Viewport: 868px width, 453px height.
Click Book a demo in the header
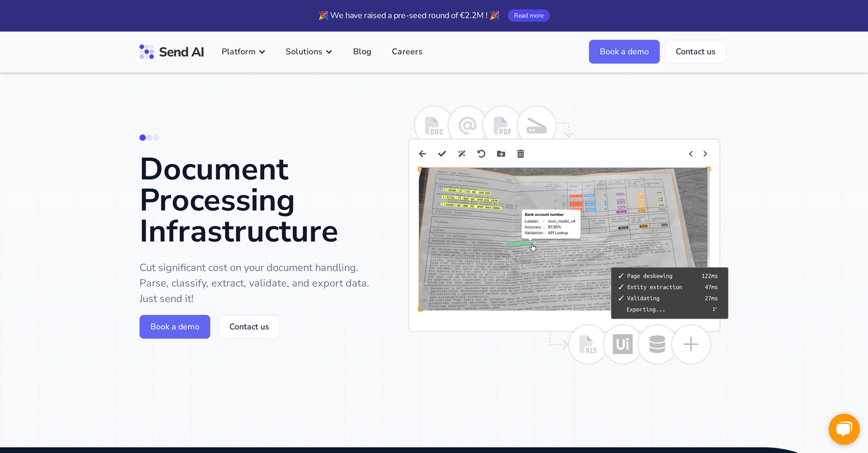pos(623,52)
